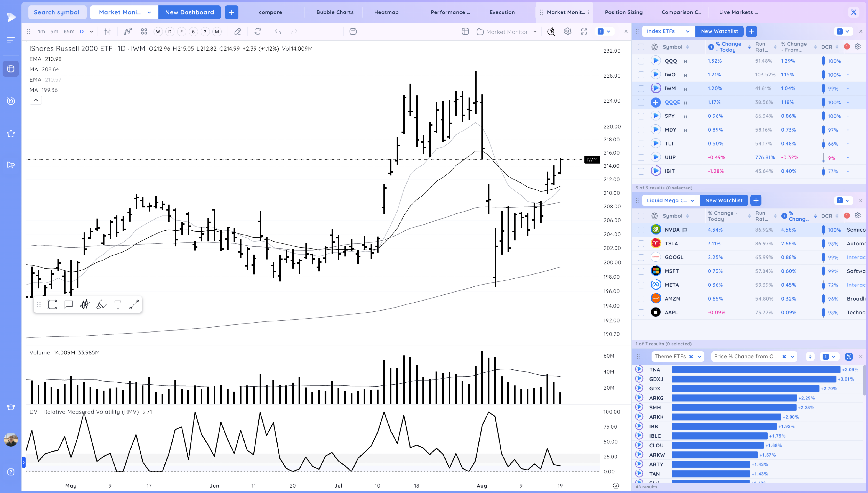This screenshot has width=868, height=493.
Task: Open the Position Sizing tab
Action: coord(623,12)
